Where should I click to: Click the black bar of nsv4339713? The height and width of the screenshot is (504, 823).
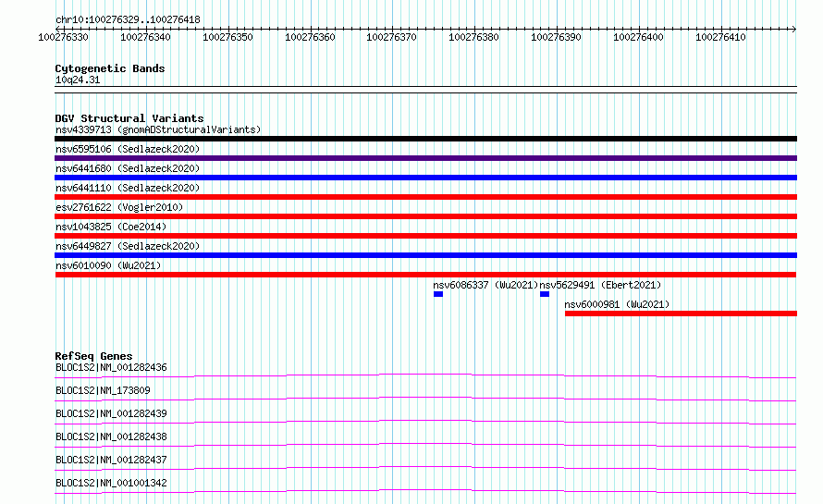(x=425, y=139)
